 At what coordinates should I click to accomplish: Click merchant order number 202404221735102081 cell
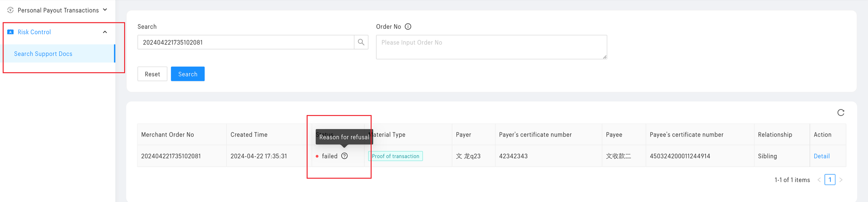[x=171, y=156]
